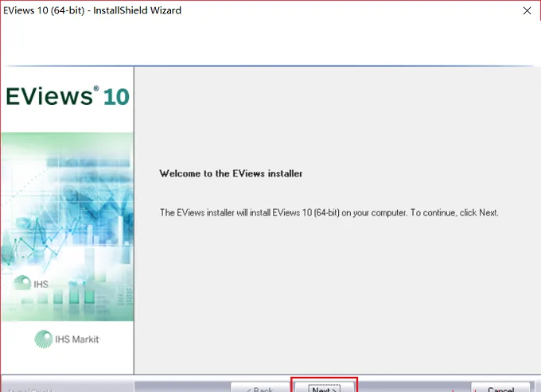Click the Next button to continue
Screen dimensions: 541x392
pyautogui.click(x=325, y=387)
